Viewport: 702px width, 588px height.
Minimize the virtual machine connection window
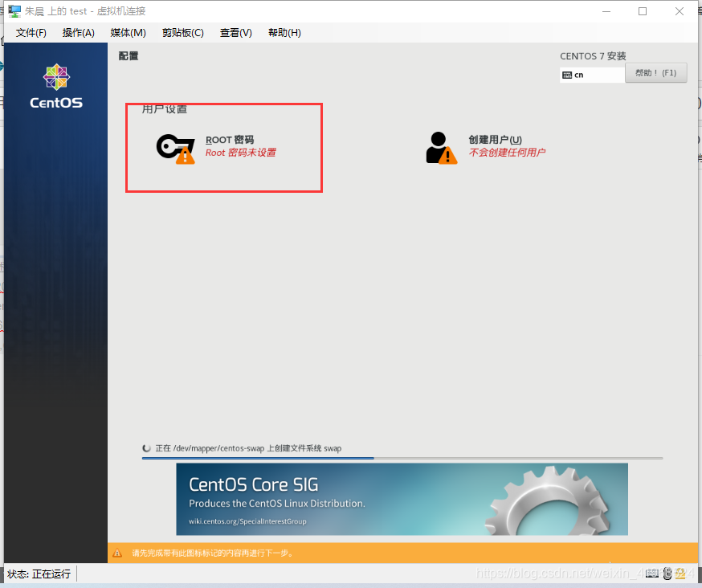(606, 11)
